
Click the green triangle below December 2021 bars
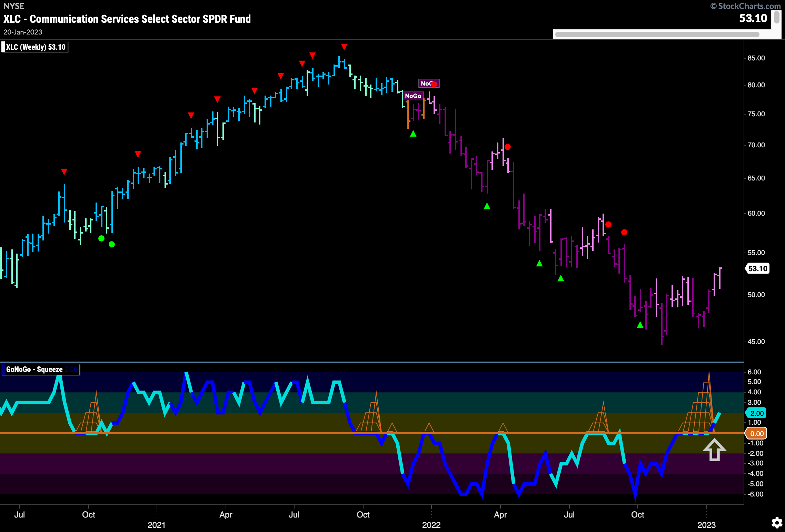(x=413, y=134)
